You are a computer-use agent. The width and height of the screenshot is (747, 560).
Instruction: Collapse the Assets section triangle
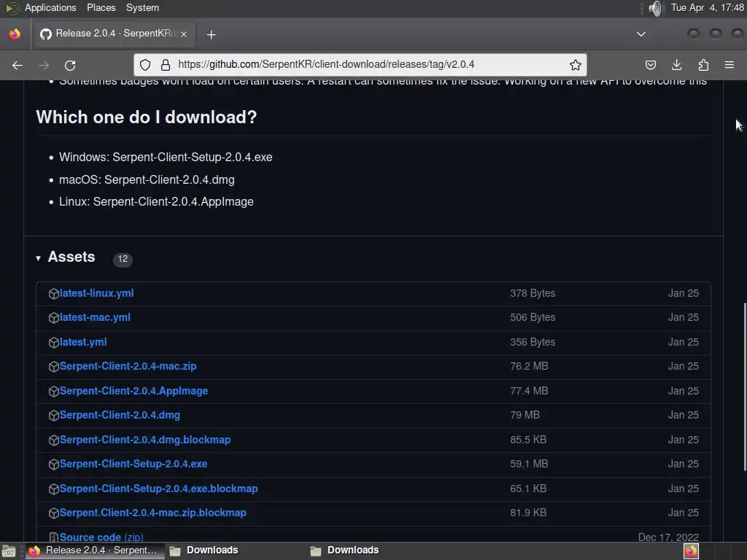(38, 258)
